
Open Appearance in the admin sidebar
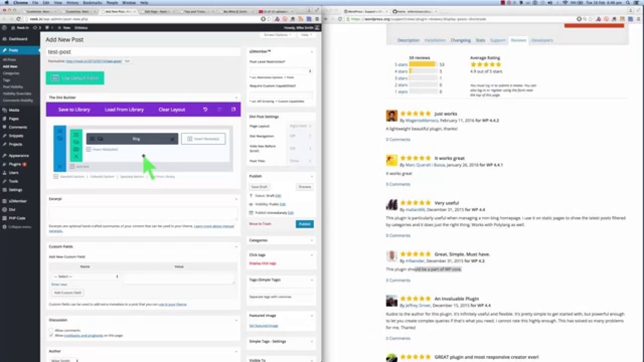click(19, 155)
